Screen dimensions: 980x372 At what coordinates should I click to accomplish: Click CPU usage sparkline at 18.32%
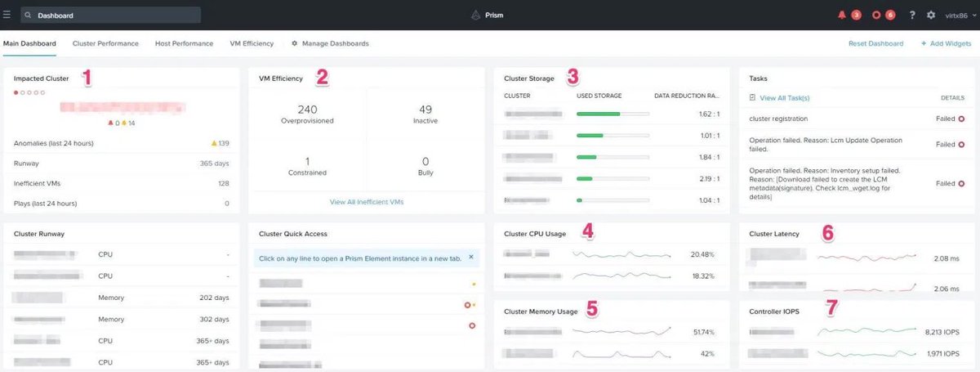click(x=621, y=276)
